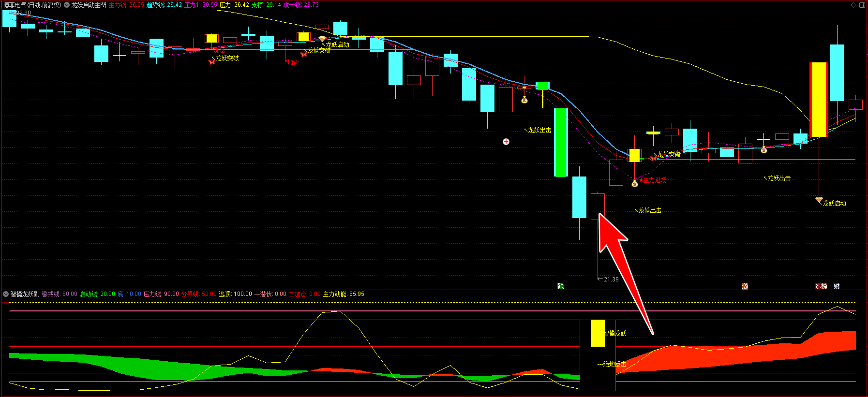Click the 潜伏: 0.00 readout
Image resolution: width=868 pixels, height=397 pixels.
tap(273, 294)
